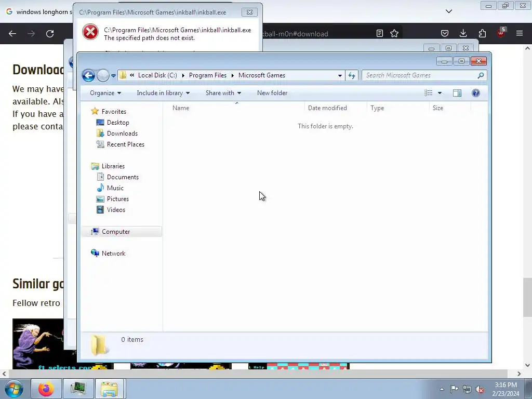Show hidden tray icons arrow
532x399 pixels.
click(x=442, y=389)
